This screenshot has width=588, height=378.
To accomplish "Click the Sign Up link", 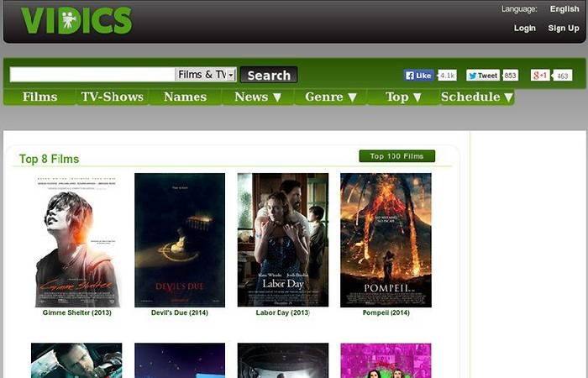I will pyautogui.click(x=564, y=28).
